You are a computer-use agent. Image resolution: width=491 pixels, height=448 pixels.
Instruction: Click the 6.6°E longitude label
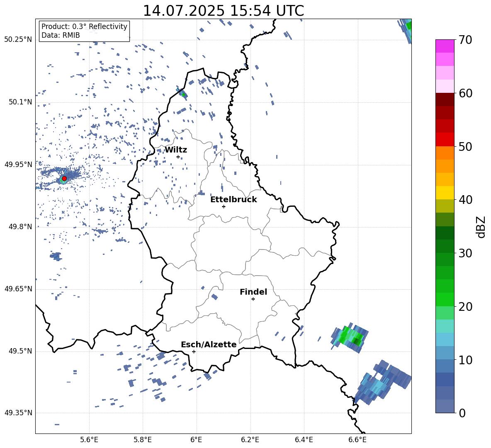click(x=357, y=440)
